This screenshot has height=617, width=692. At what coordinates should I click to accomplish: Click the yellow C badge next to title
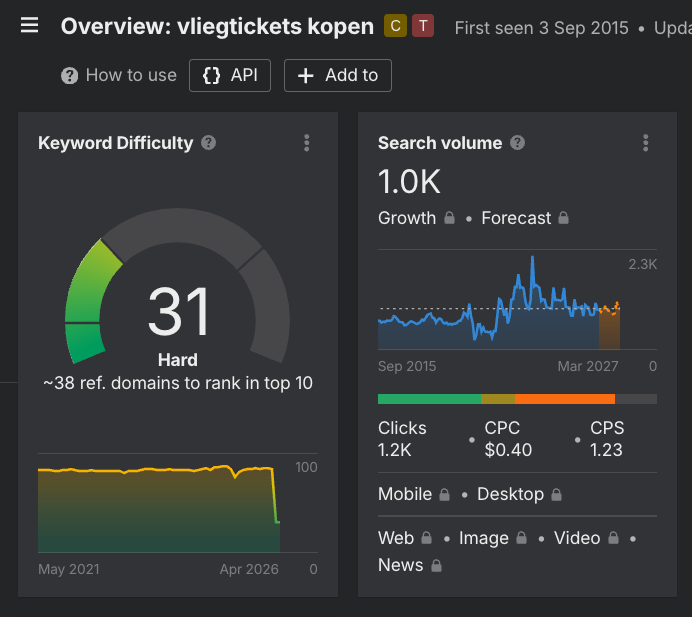[x=395, y=26]
